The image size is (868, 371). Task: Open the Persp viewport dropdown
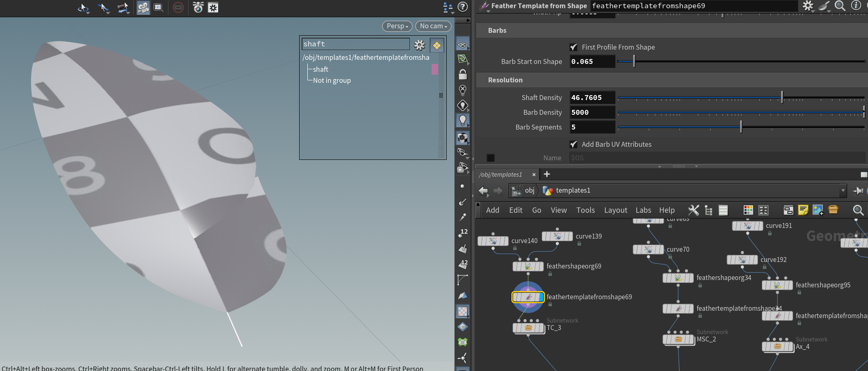397,26
